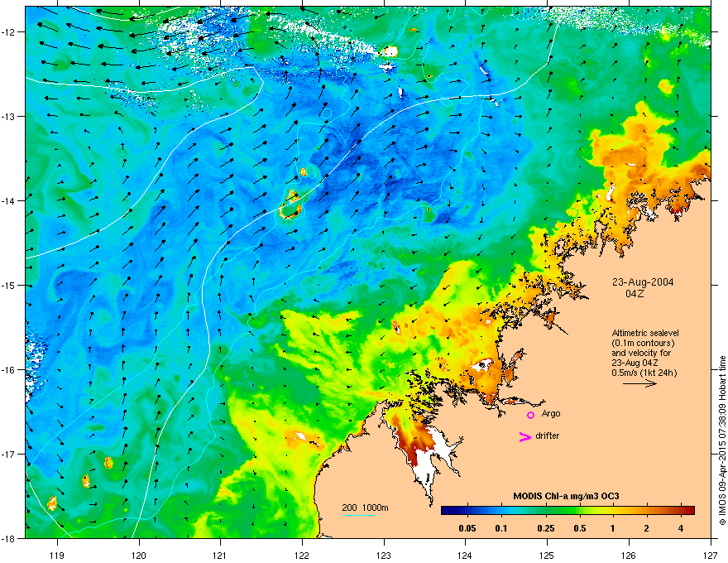Click the 'and velocity for' caption line
Screen dimensions: 728x563
[x=641, y=353]
